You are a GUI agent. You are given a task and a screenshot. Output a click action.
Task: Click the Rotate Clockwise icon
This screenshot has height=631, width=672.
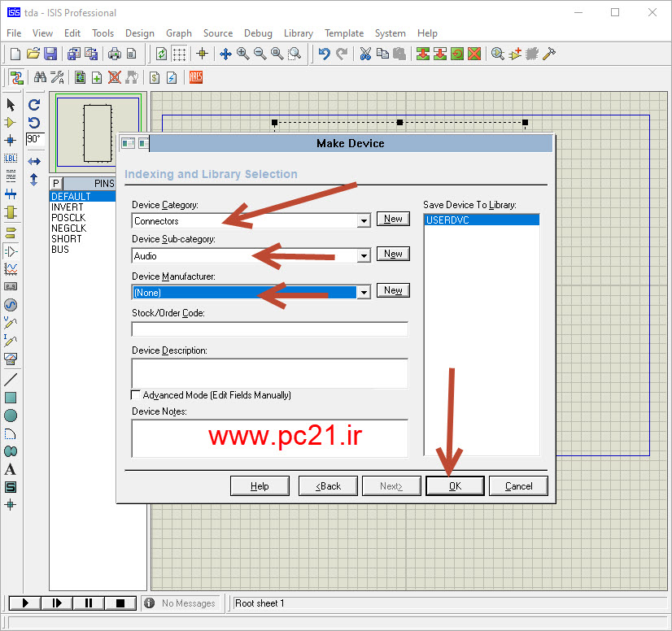click(x=34, y=105)
